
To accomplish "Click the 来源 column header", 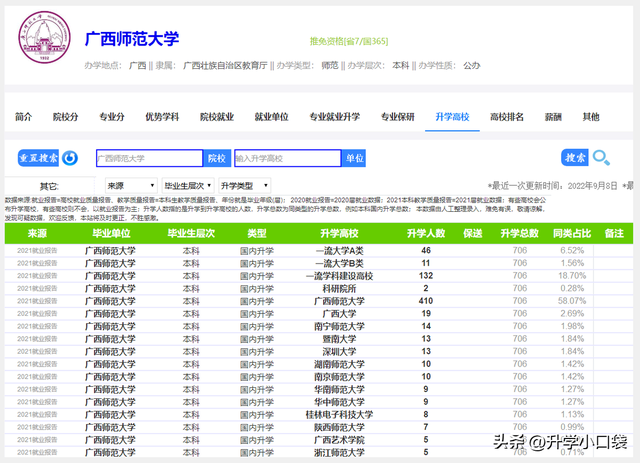I will coord(37,233).
